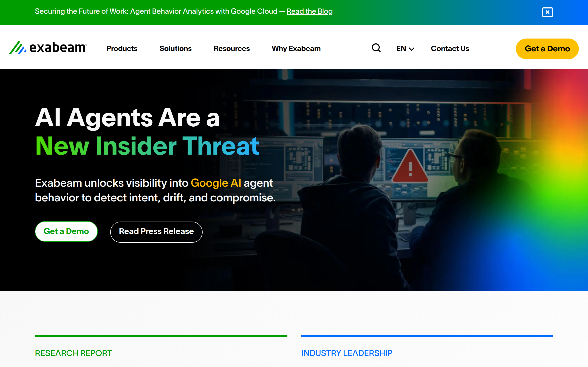588x367 pixels.
Task: Dismiss the top announcement banner
Action: [547, 12]
